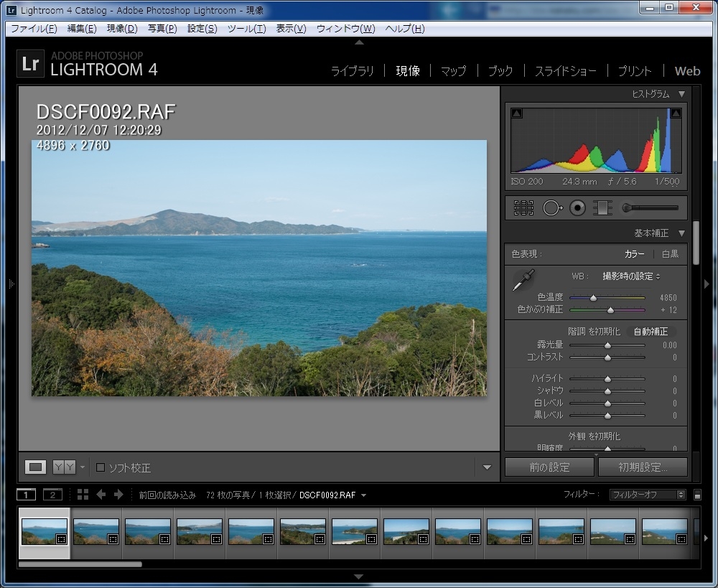
Task: Click the 色温度 slider handle
Action: (x=593, y=297)
